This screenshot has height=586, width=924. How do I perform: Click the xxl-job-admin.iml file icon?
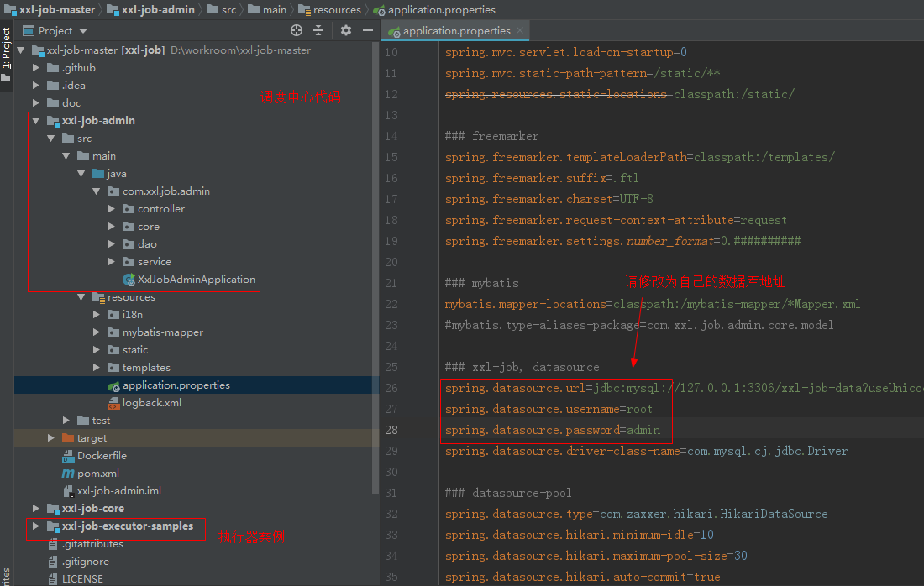coord(68,491)
